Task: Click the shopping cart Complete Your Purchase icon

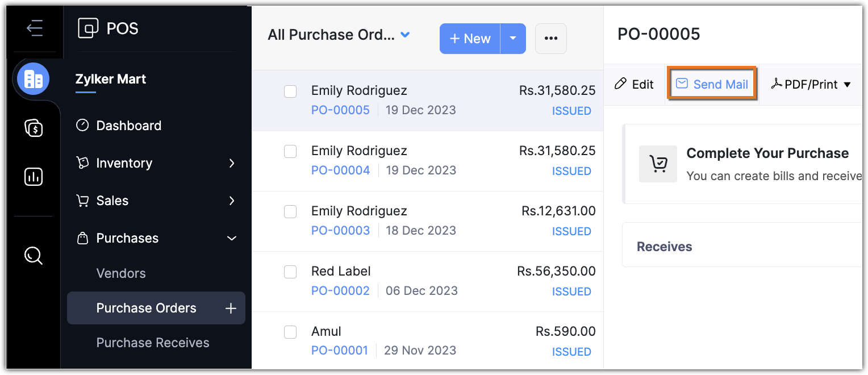Action: (x=658, y=164)
